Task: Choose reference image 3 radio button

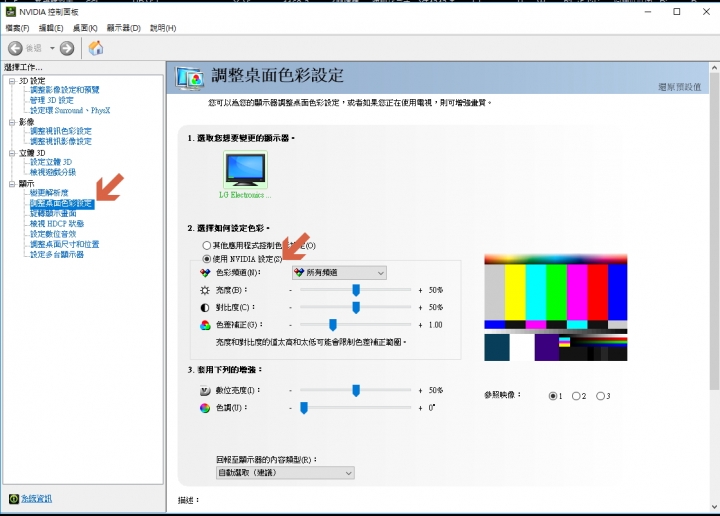Action: tap(600, 396)
